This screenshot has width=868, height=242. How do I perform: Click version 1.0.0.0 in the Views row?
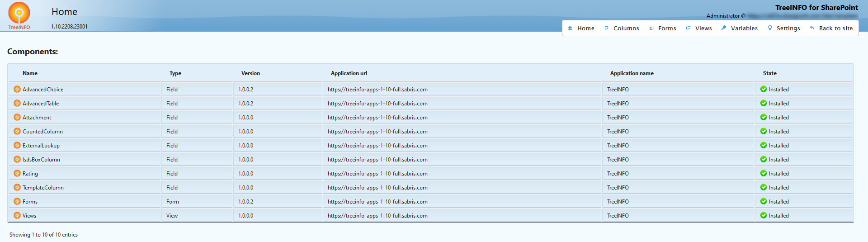click(246, 215)
